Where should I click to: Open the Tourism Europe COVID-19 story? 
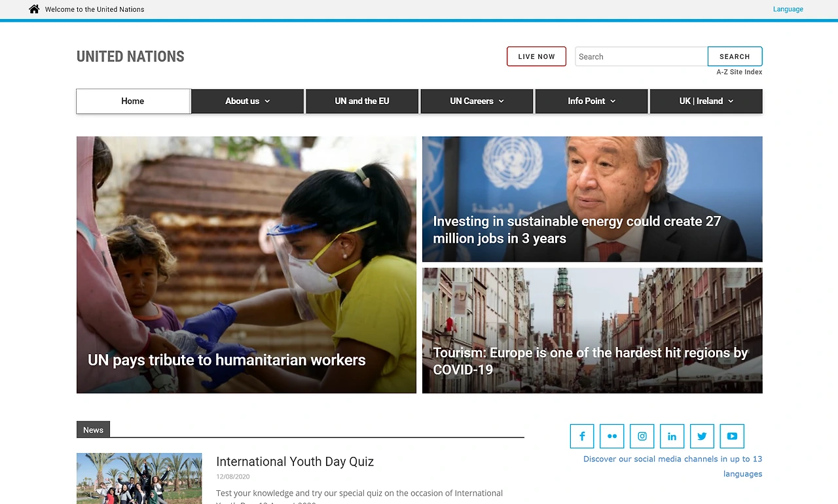pos(592,331)
